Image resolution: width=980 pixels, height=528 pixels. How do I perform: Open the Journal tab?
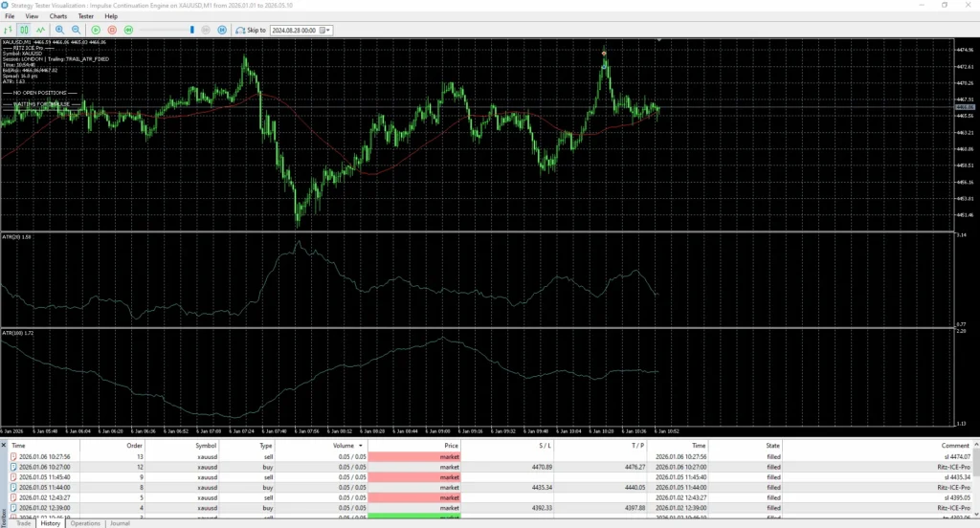coord(120,523)
